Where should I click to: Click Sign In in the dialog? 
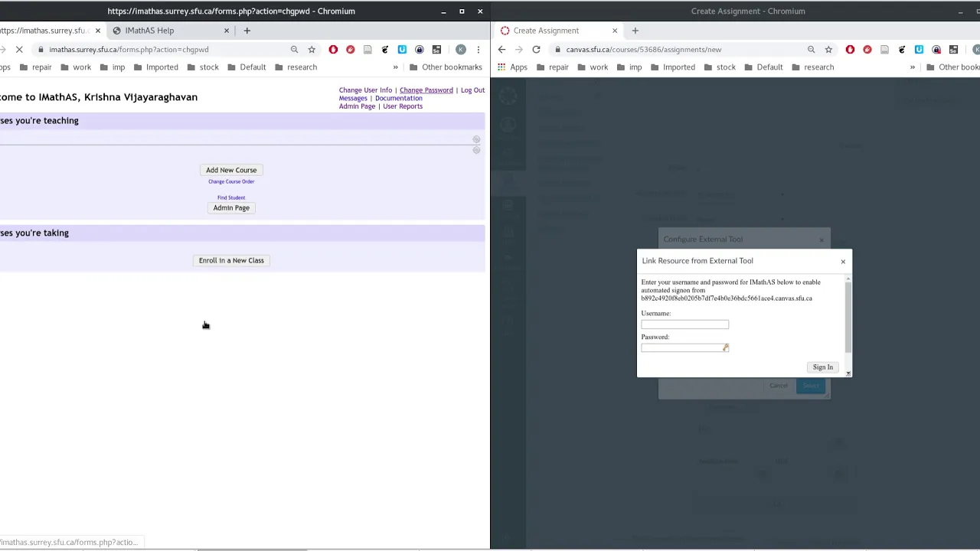pyautogui.click(x=823, y=367)
